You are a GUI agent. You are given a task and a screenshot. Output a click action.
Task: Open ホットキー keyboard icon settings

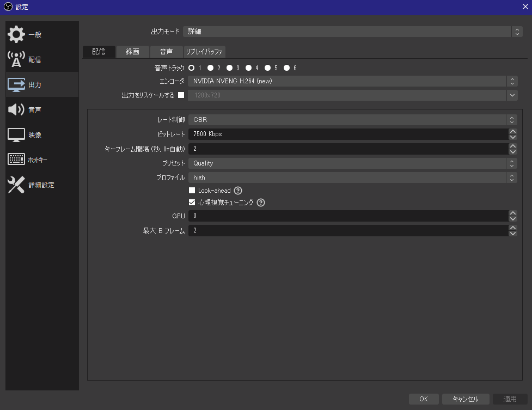[x=16, y=160]
